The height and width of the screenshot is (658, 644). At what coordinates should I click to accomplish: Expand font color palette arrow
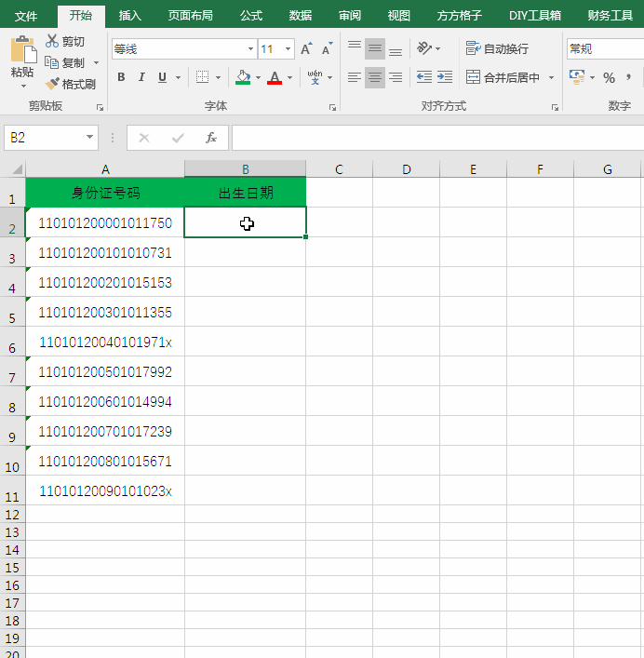(x=290, y=77)
